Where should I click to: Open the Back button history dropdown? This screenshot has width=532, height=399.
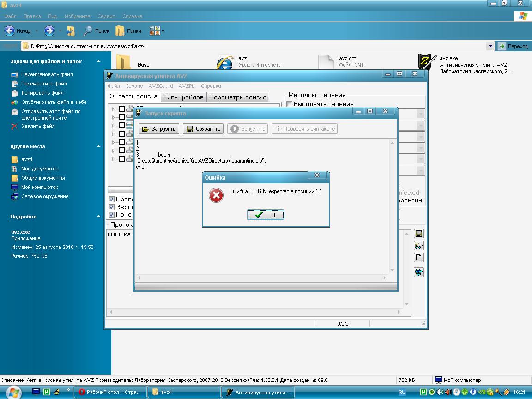pos(36,31)
